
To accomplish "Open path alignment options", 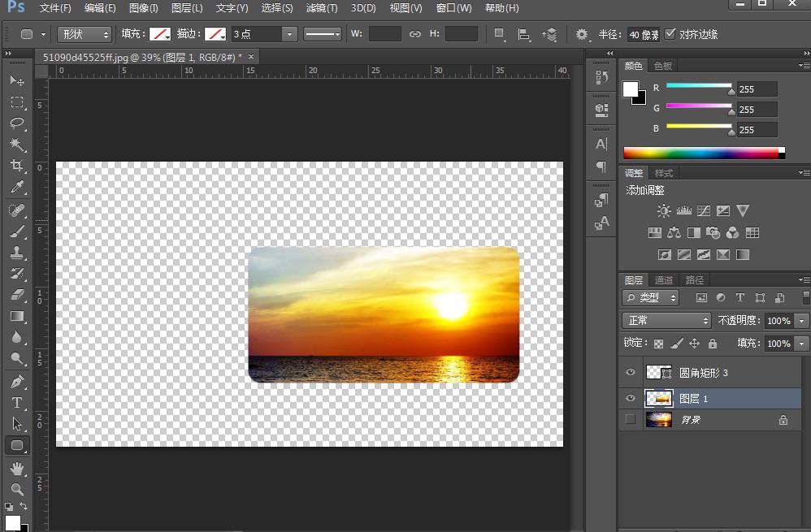I will click(524, 34).
